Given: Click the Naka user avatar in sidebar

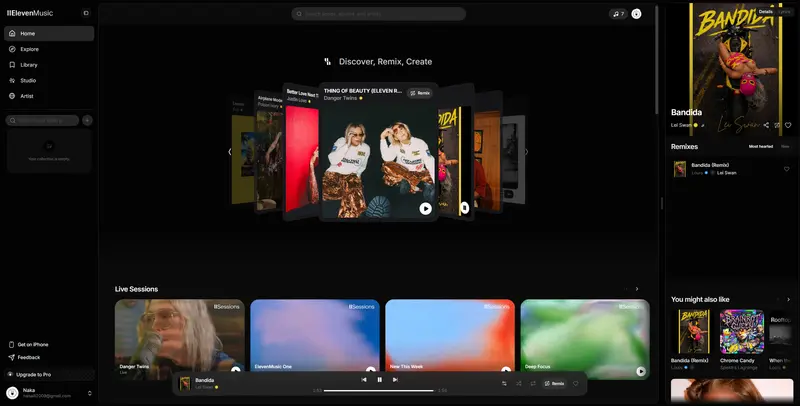Looking at the screenshot, I should (x=12, y=393).
